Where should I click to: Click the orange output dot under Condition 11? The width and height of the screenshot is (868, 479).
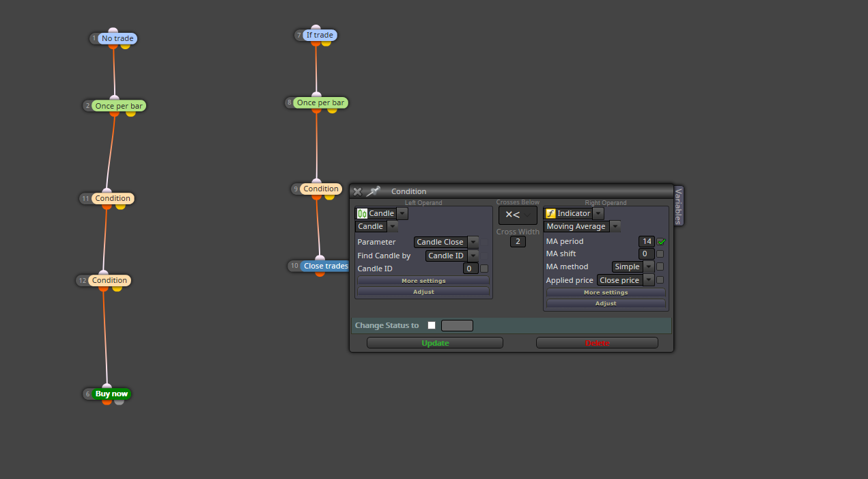[107, 206]
